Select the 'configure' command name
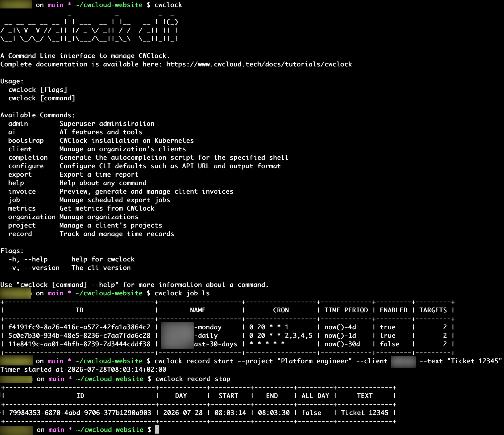 click(x=26, y=166)
